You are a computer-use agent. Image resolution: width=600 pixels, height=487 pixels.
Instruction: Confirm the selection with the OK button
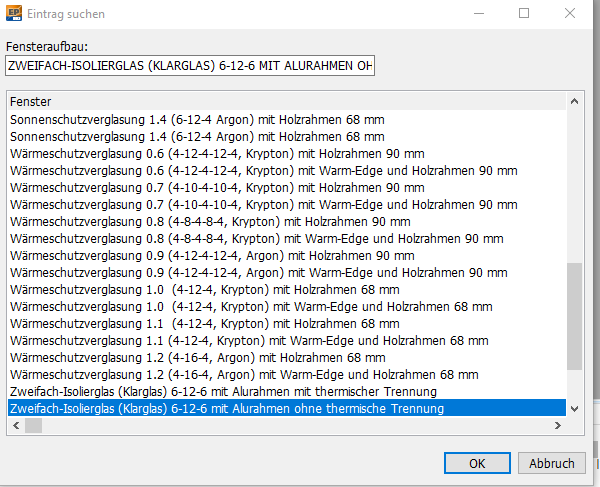point(477,463)
